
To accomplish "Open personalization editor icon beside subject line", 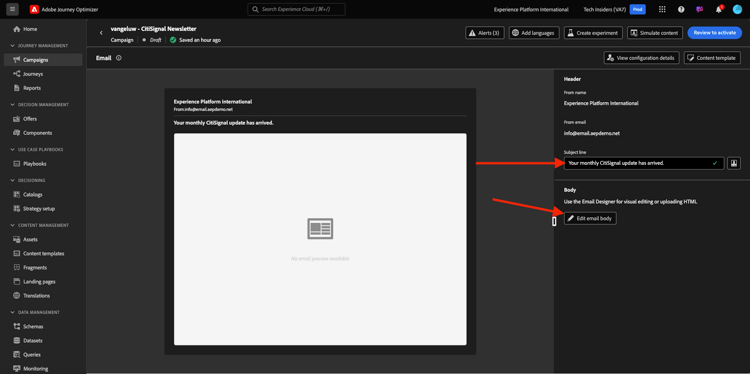I will [x=734, y=163].
